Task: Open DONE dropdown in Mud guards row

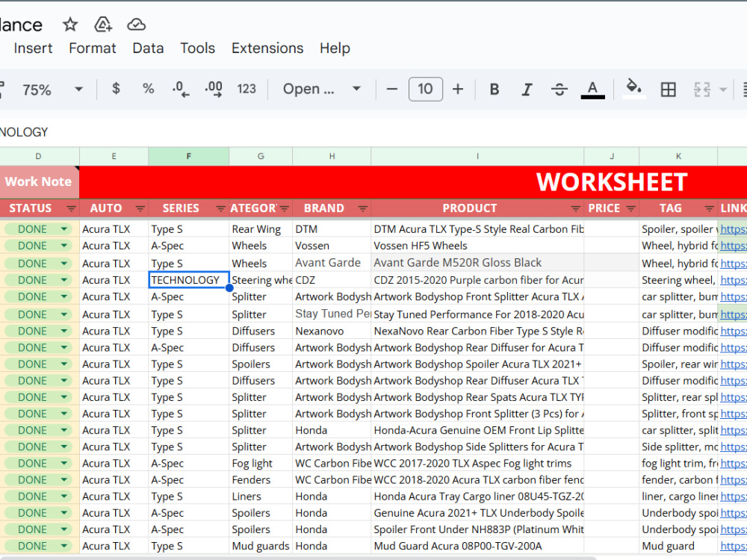Action: pyautogui.click(x=63, y=547)
